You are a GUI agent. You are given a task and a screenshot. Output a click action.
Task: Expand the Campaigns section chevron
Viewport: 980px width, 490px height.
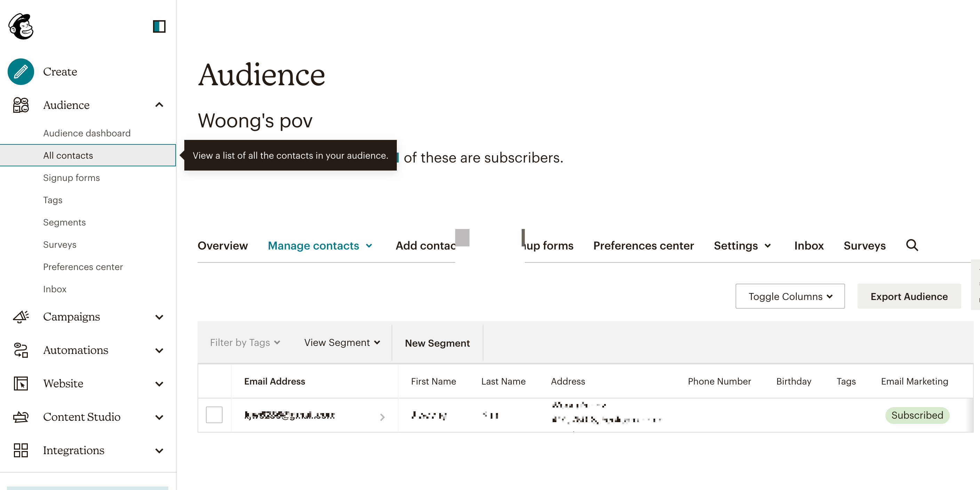159,317
